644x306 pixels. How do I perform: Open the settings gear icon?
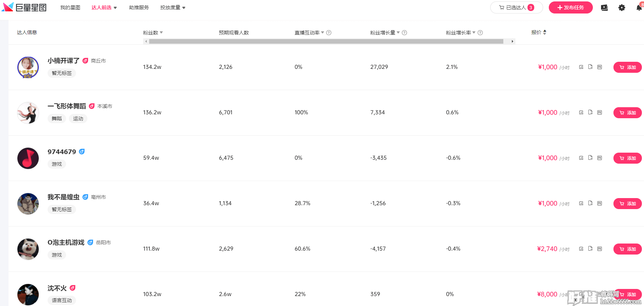[622, 8]
